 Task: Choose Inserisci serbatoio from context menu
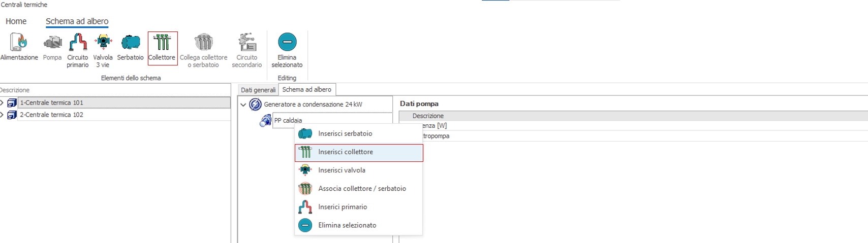(345, 133)
